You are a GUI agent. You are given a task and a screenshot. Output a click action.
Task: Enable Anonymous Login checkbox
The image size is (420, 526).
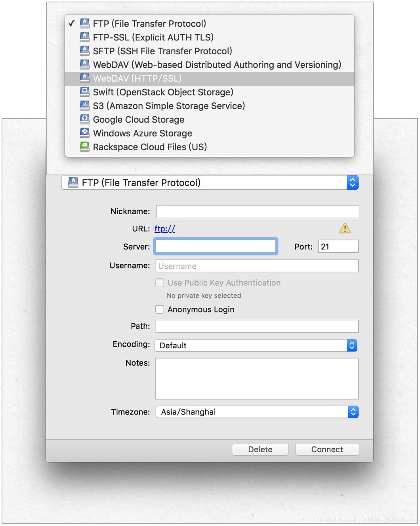(x=160, y=309)
